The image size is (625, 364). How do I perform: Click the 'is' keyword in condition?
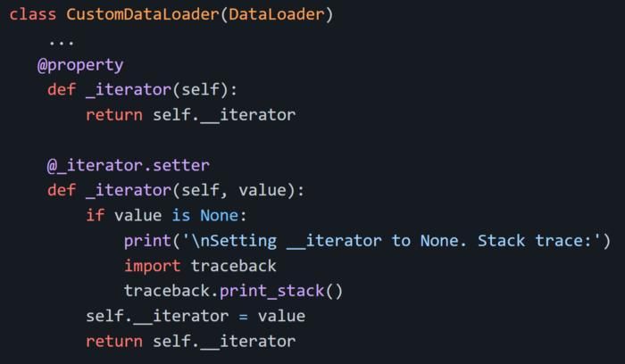[x=181, y=215]
